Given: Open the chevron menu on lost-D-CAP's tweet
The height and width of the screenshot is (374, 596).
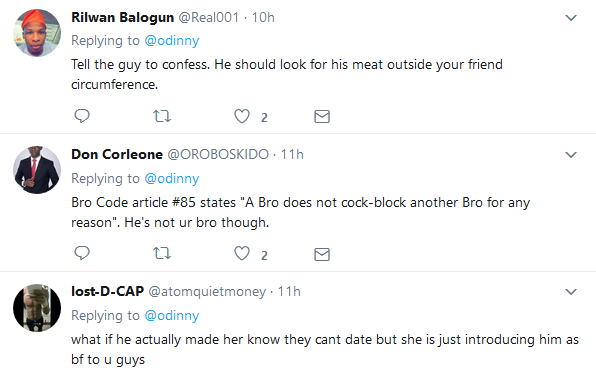Looking at the screenshot, I should coord(571,292).
